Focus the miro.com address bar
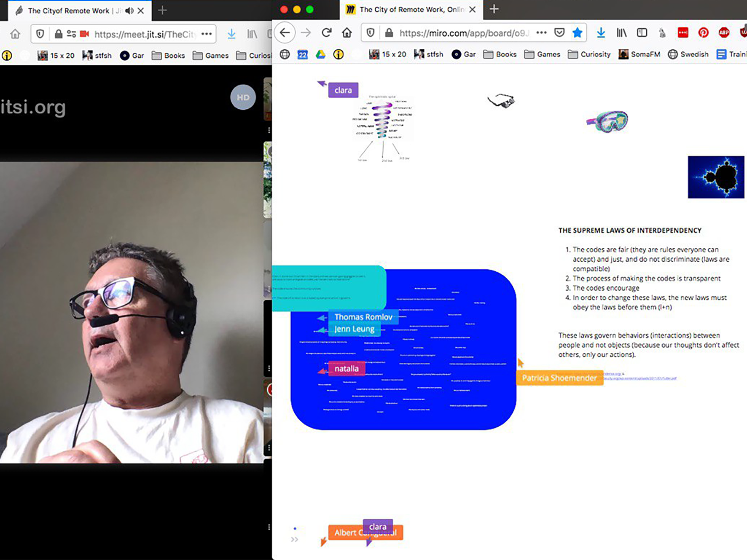 [x=464, y=33]
